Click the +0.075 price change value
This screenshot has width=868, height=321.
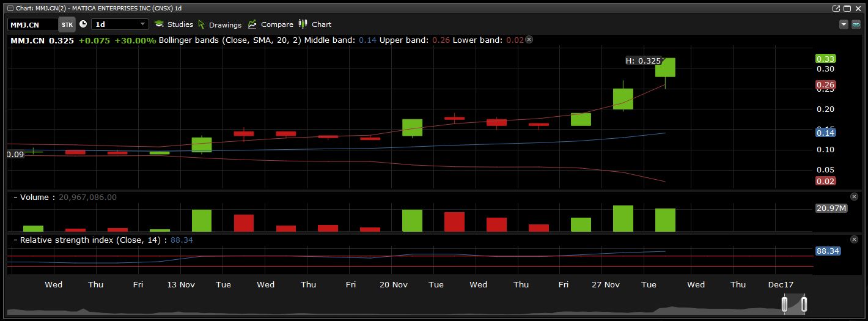point(94,40)
